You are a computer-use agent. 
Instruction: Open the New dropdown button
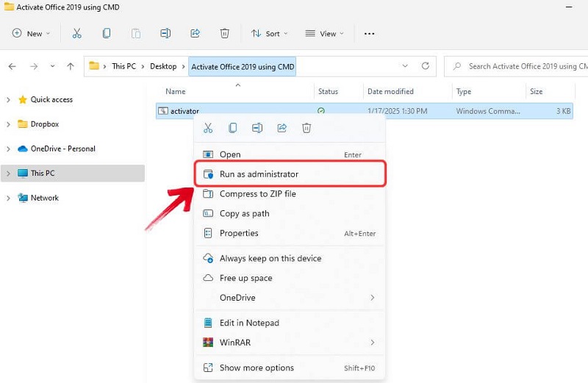pyautogui.click(x=31, y=33)
